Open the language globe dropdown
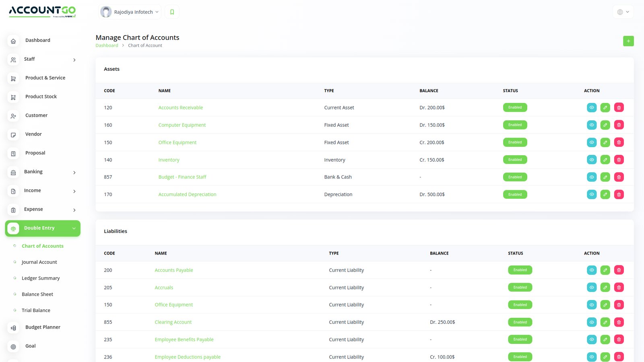 [x=623, y=12]
